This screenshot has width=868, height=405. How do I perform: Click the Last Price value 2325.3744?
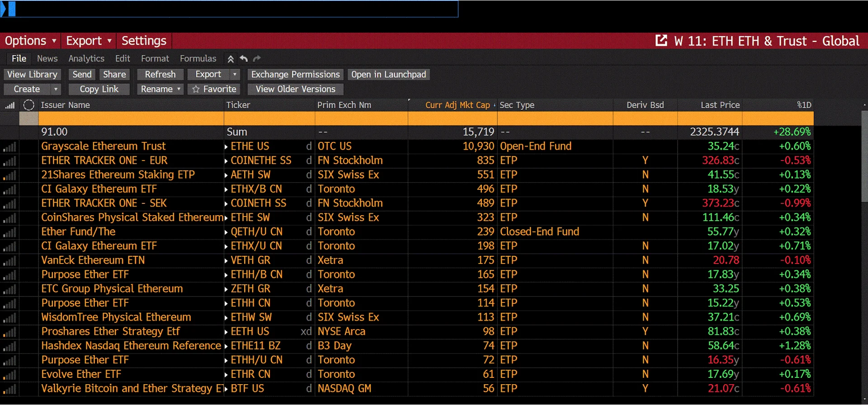(x=714, y=132)
